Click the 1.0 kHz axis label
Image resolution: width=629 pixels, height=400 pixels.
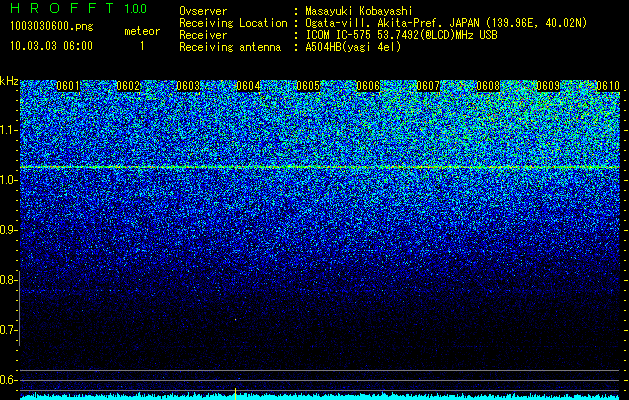pyautogui.click(x=8, y=181)
